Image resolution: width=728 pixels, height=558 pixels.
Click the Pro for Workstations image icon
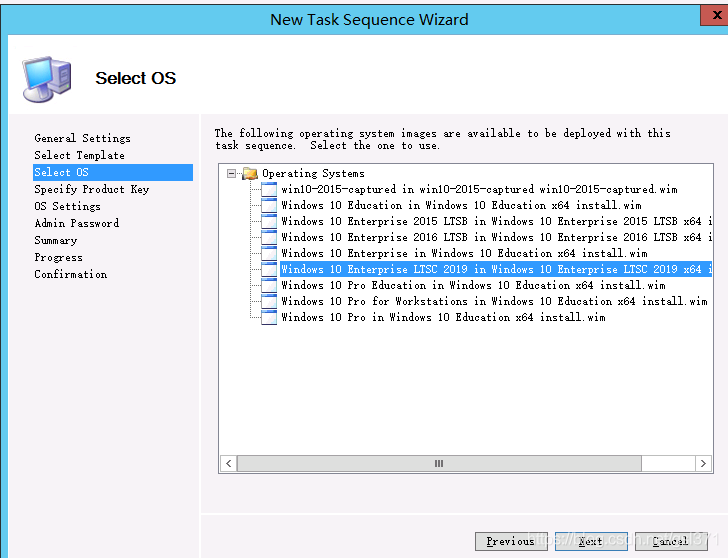pos(269,301)
